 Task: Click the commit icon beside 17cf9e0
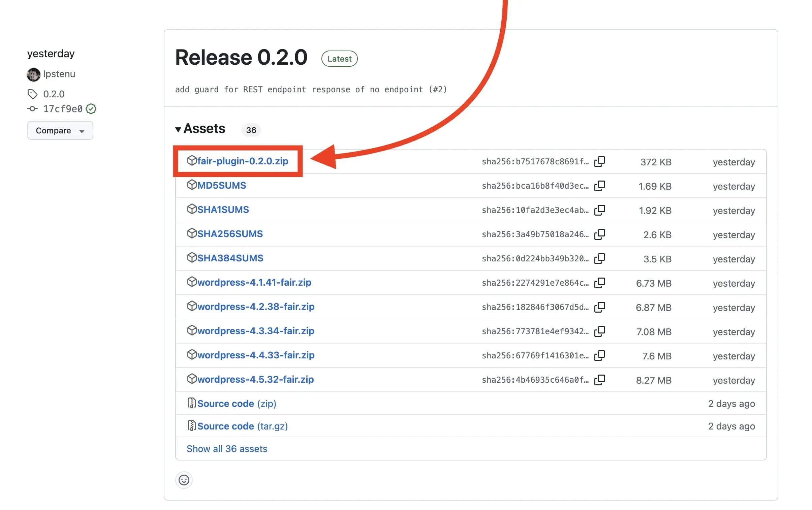tap(32, 109)
